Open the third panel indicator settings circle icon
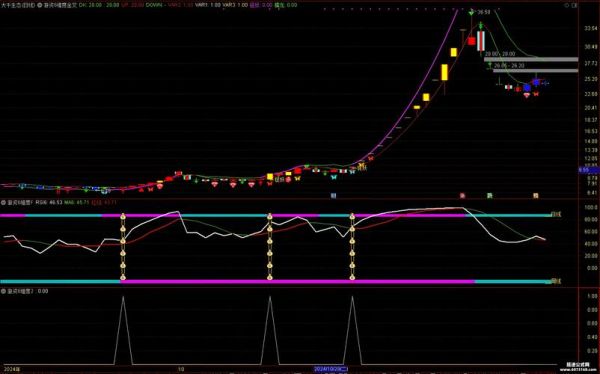 point(3,291)
